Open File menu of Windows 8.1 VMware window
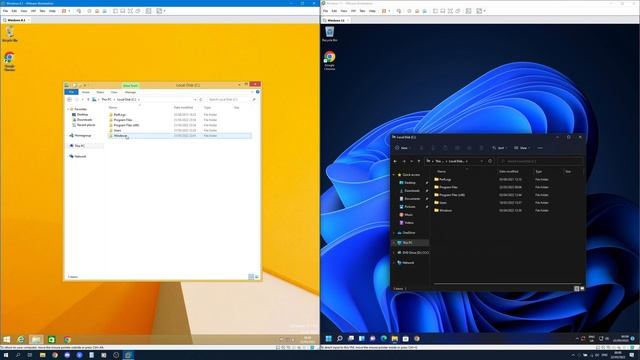640x360 pixels. click(x=5, y=11)
